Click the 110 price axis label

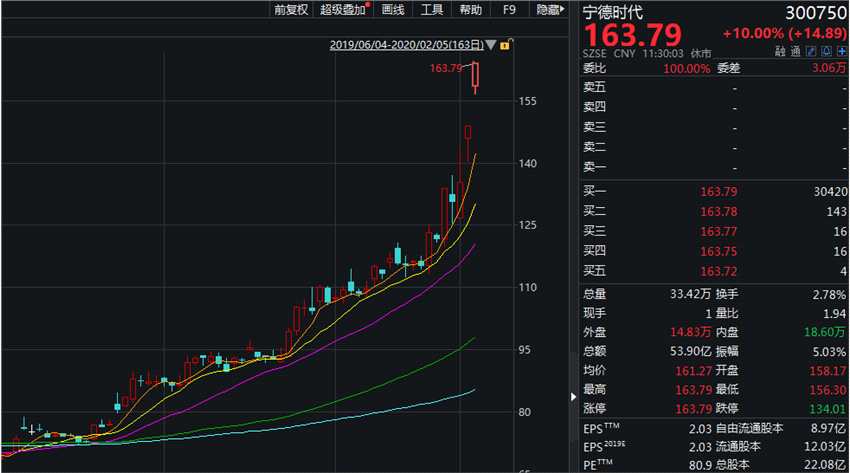527,288
